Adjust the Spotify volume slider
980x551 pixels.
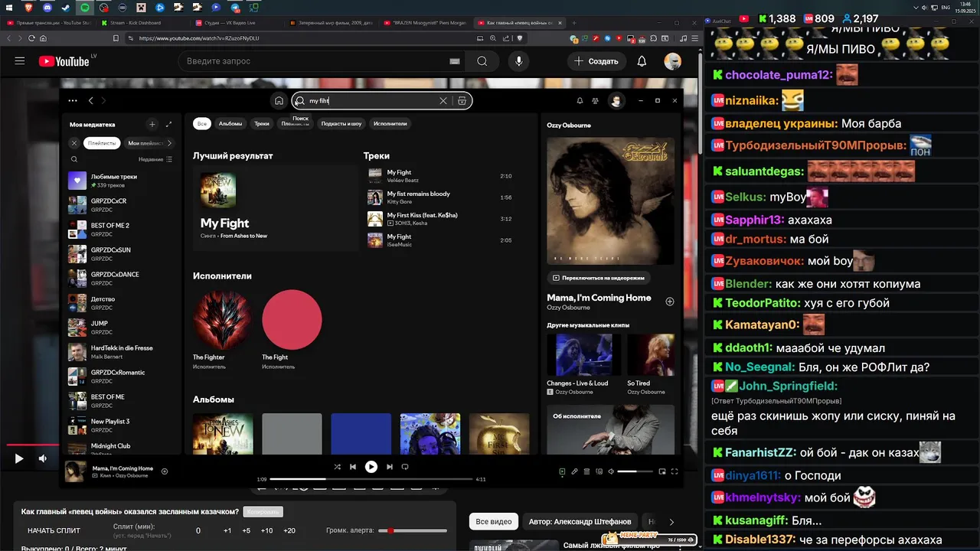tap(636, 471)
